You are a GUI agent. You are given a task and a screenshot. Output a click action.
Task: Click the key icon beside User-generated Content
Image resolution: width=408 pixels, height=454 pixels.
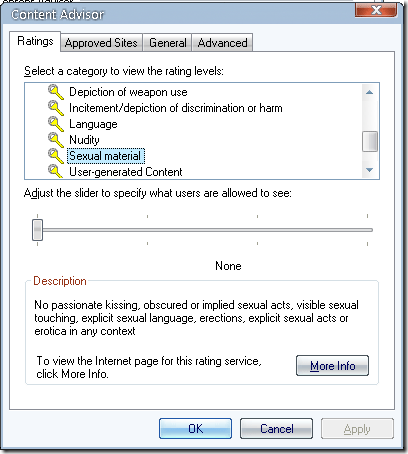point(56,171)
